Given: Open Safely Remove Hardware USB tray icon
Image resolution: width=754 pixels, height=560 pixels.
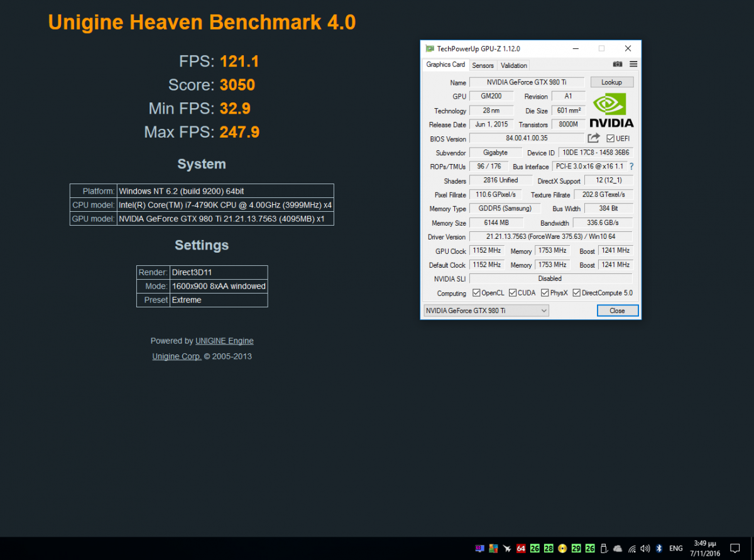Looking at the screenshot, I should pos(604,548).
